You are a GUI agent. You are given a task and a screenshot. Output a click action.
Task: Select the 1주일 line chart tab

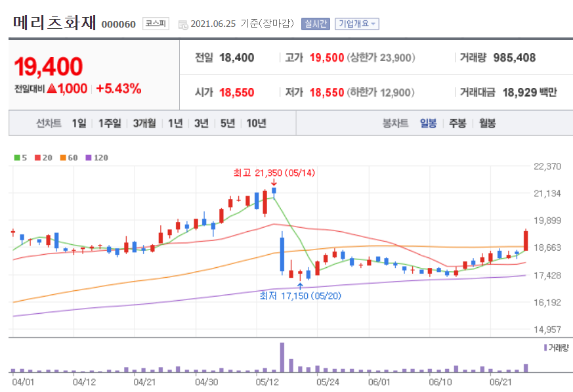110,123
